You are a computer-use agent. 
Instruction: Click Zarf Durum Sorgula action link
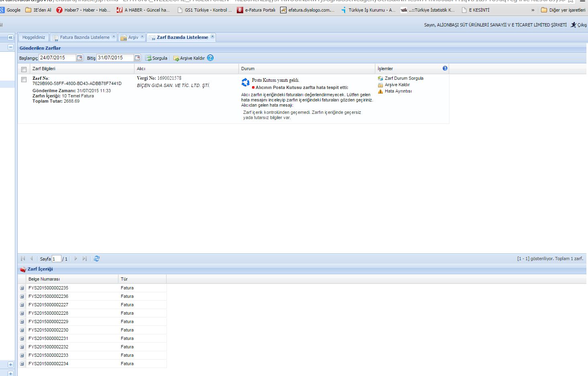click(x=404, y=78)
